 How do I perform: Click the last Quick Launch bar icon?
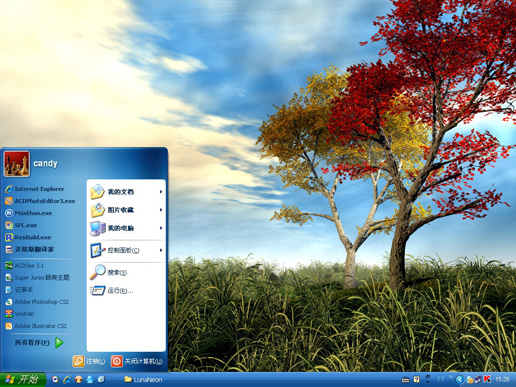click(101, 379)
